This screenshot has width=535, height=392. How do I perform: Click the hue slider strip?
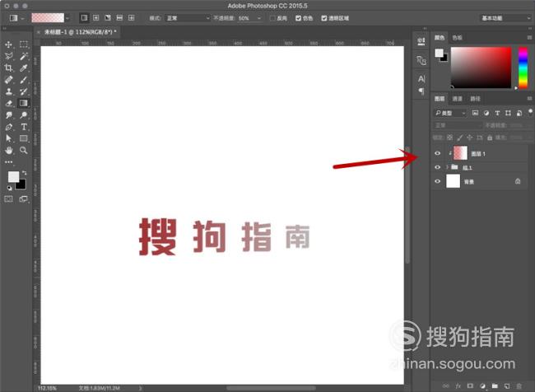[523, 68]
